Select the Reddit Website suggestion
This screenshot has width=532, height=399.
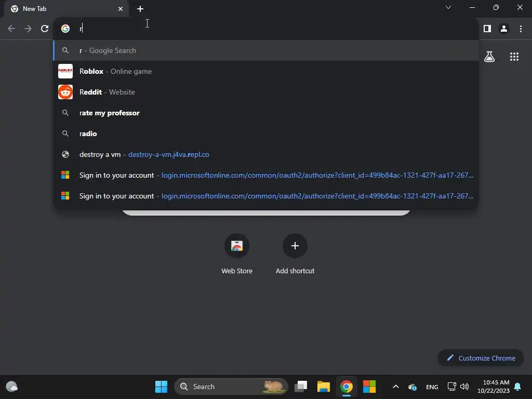coord(266,92)
